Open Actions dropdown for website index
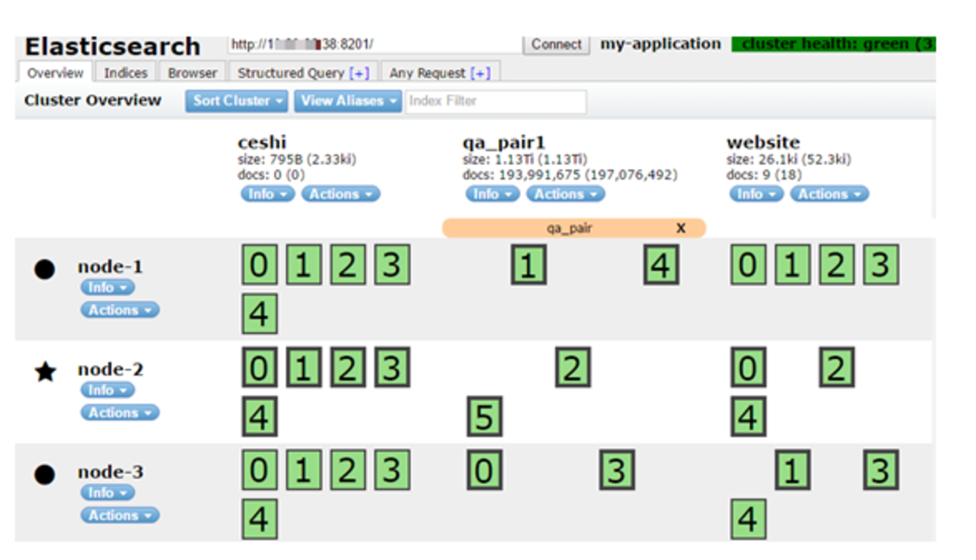The height and width of the screenshot is (560, 976). [829, 194]
